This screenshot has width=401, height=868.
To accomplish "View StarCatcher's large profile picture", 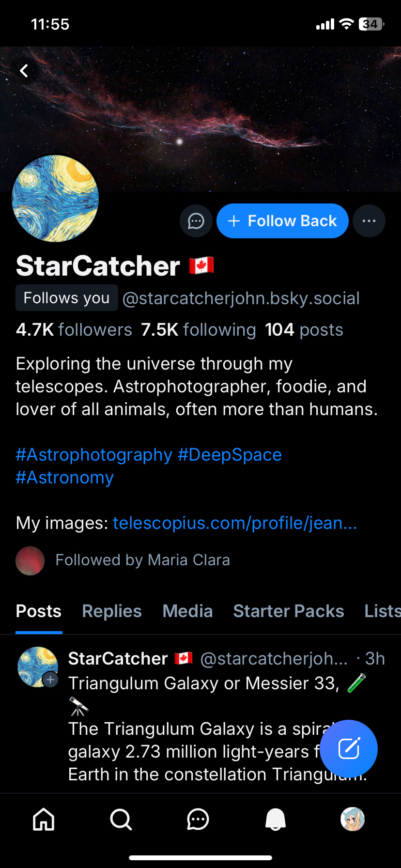I will (x=55, y=199).
